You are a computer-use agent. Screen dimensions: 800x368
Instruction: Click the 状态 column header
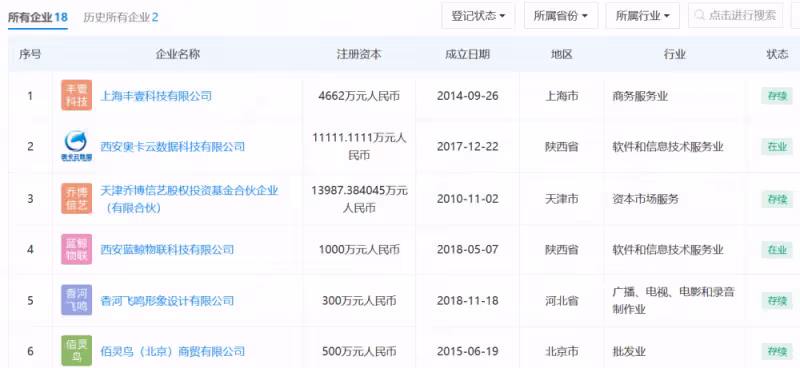click(x=777, y=54)
